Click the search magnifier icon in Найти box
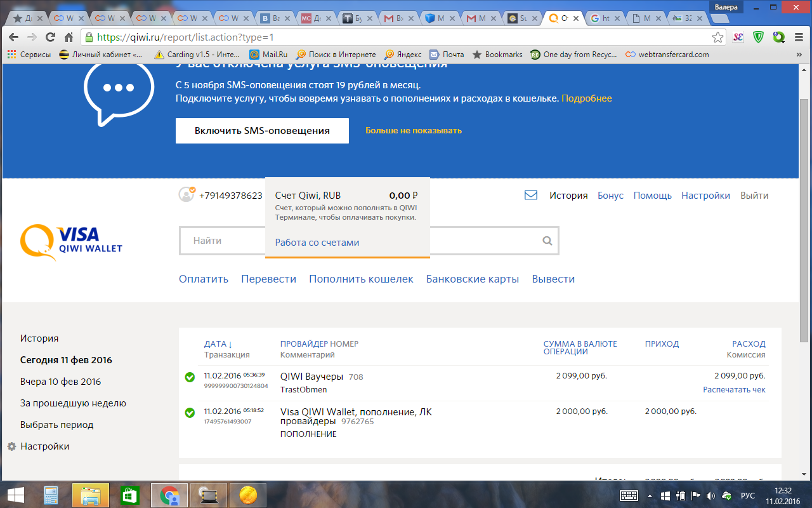812x508 pixels. (547, 241)
